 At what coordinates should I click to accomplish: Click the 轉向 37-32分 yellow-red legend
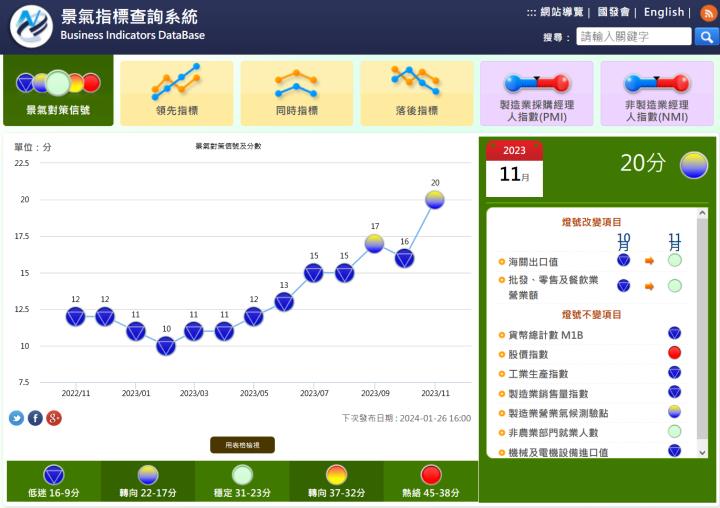(x=337, y=481)
